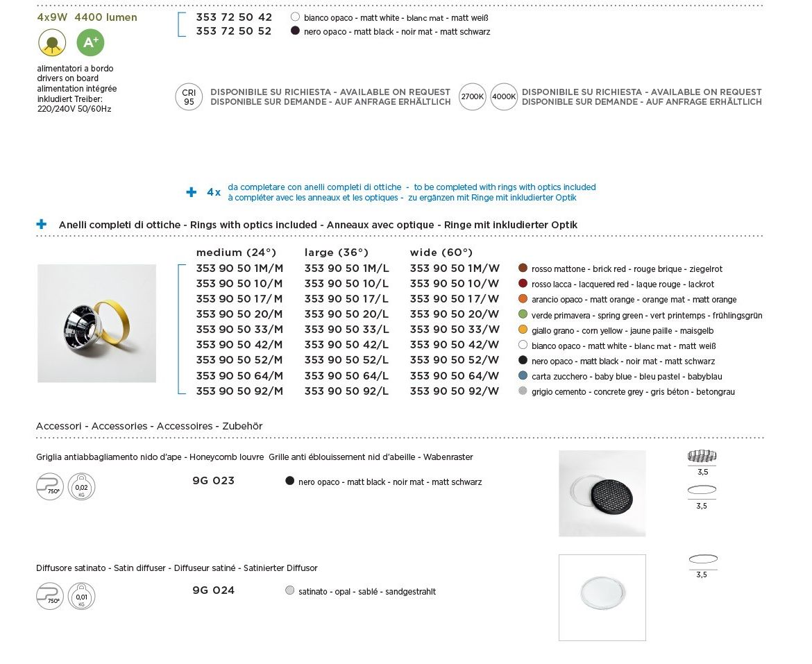The image size is (812, 664).
Task: Click the yellow lamp icon under 4x9W
Action: point(52,43)
